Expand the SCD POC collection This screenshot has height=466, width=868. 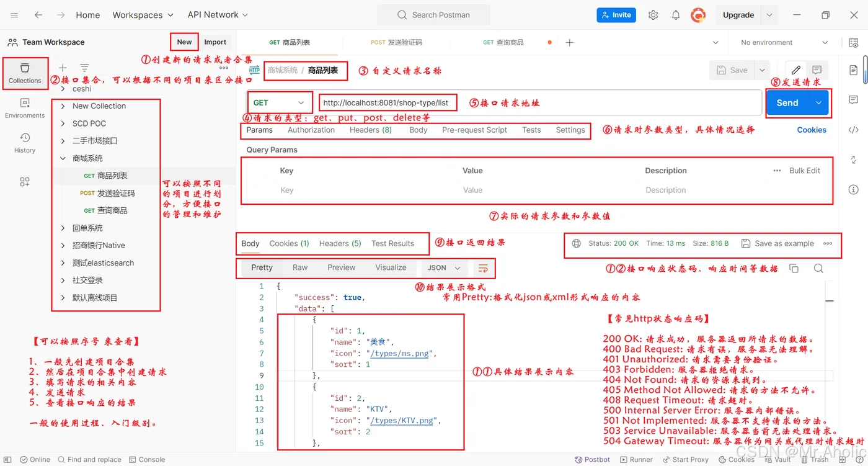tap(63, 123)
